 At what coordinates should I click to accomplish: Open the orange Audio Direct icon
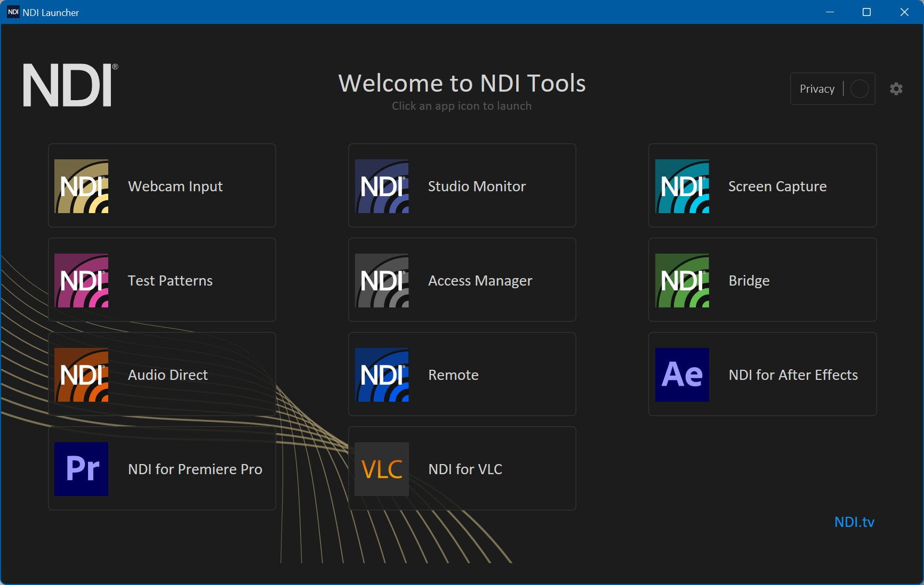pos(82,375)
